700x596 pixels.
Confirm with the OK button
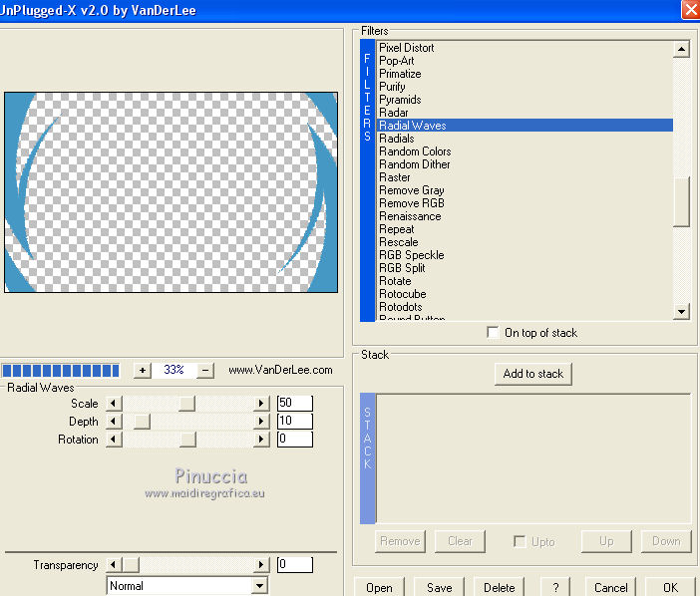coord(670,587)
